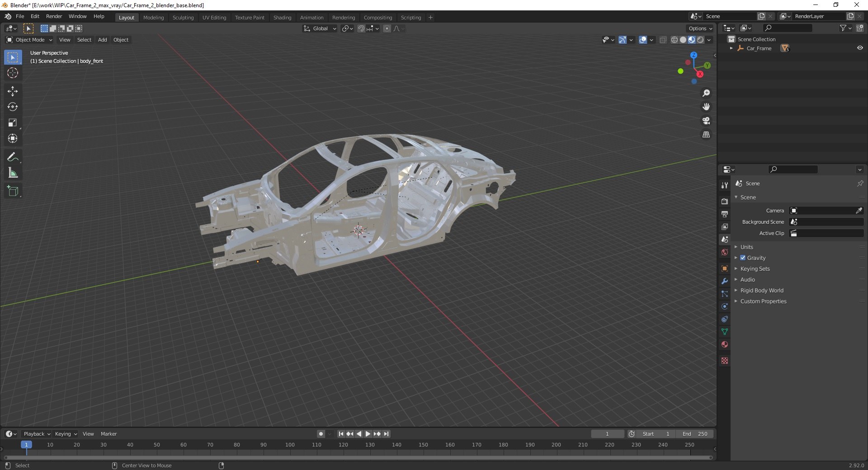Image resolution: width=868 pixels, height=470 pixels.
Task: Expand the Units panel
Action: coord(746,247)
